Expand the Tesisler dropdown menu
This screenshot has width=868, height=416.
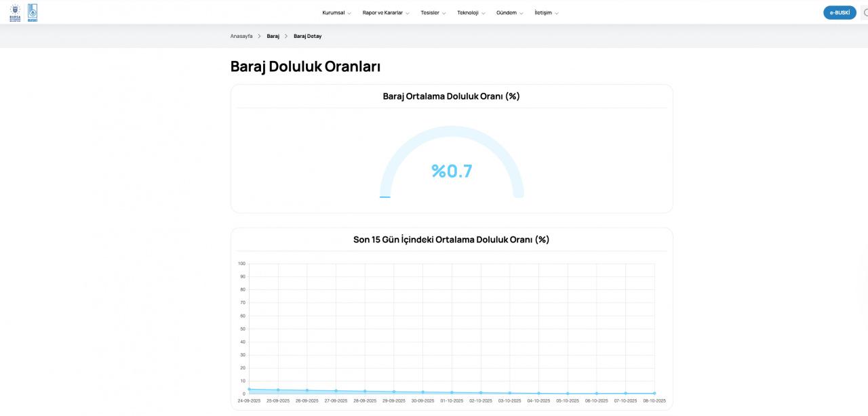point(433,13)
